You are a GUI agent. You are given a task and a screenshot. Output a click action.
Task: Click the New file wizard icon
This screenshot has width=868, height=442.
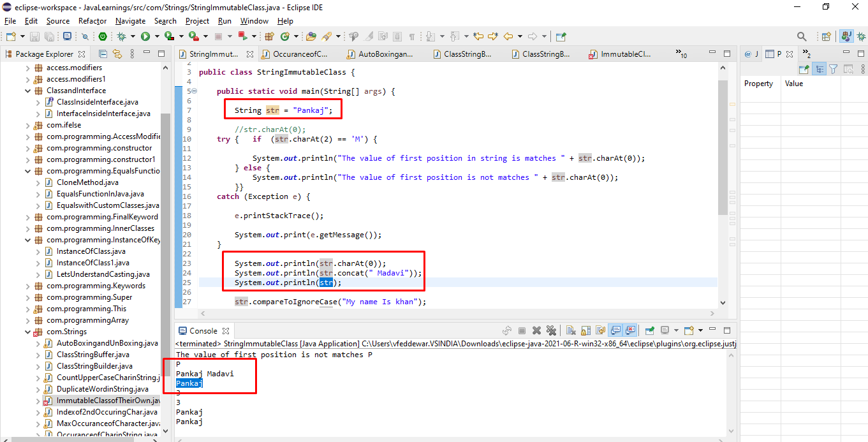tap(10, 37)
